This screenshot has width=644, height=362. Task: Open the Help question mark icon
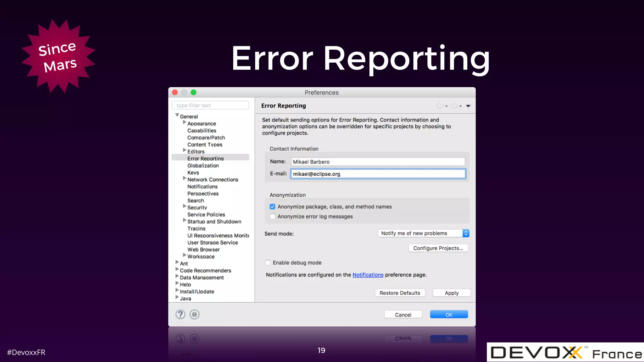click(x=180, y=314)
